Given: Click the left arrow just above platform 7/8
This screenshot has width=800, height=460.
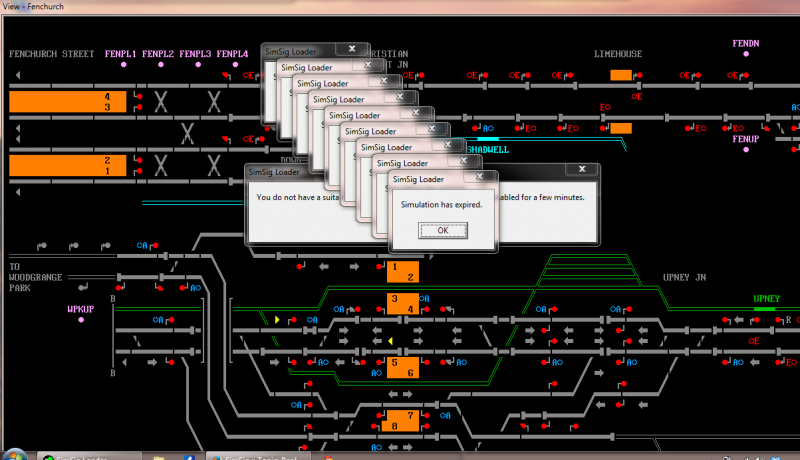Looking at the screenshot, I should pos(393,394).
